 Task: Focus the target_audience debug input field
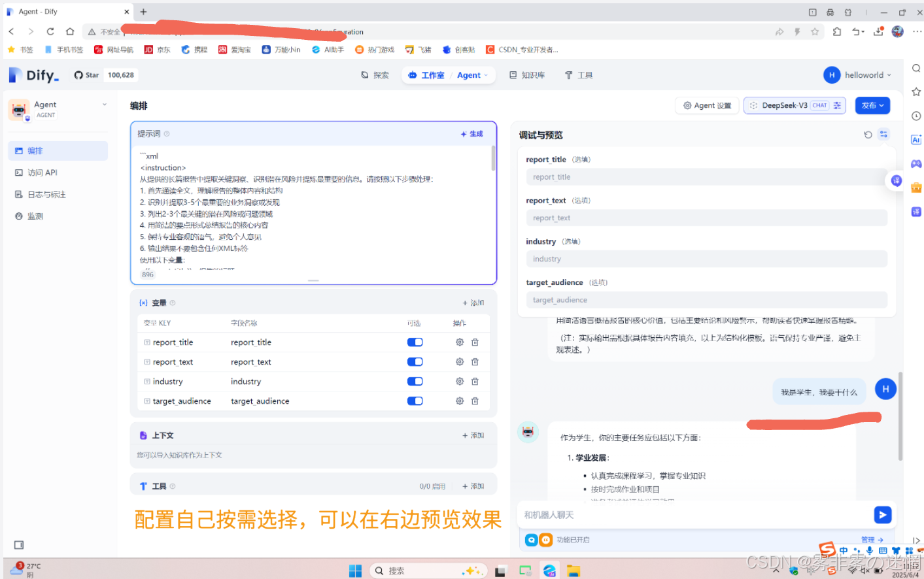(x=706, y=300)
